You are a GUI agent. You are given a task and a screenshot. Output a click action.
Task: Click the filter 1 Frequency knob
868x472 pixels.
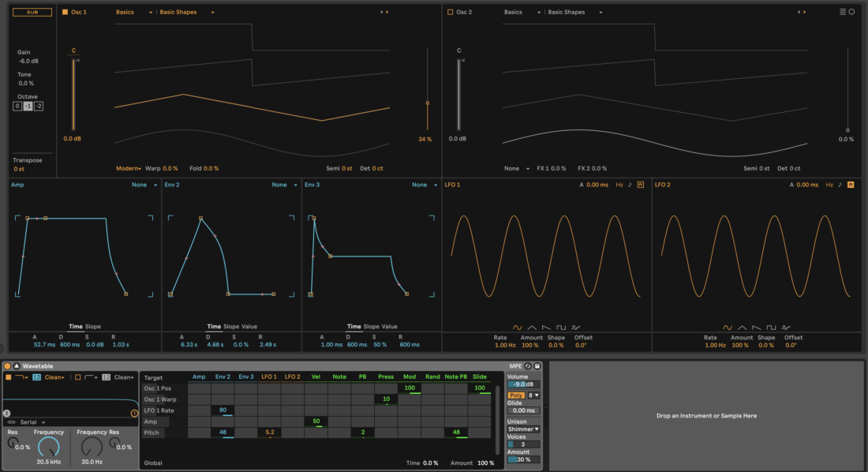49,447
